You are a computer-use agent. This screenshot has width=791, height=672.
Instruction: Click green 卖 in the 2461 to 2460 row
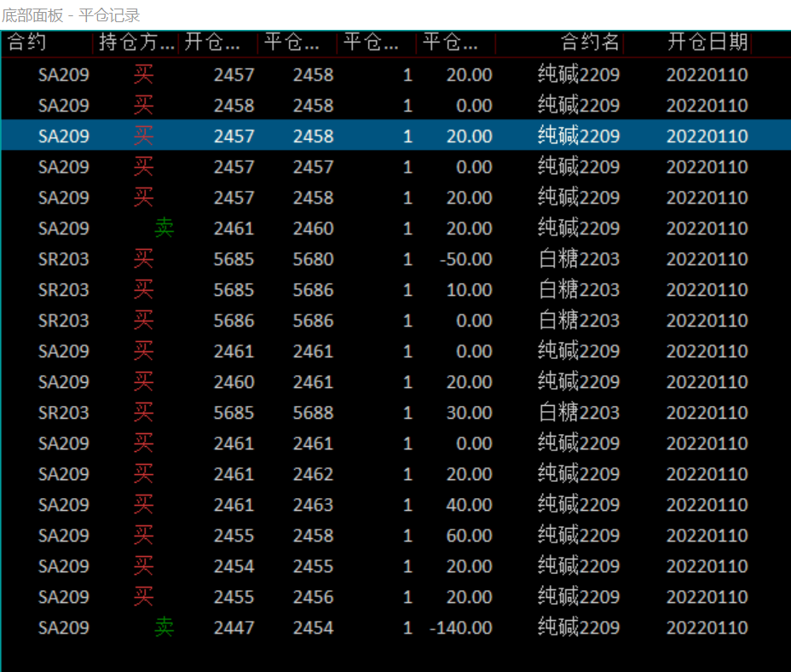pyautogui.click(x=164, y=229)
